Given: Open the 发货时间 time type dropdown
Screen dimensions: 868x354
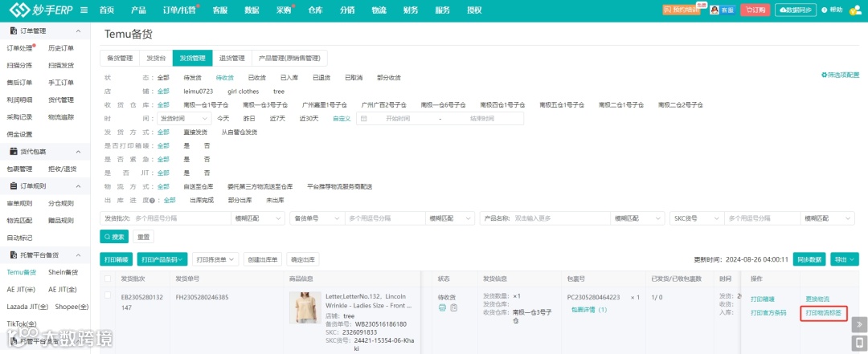Looking at the screenshot, I should (x=184, y=118).
